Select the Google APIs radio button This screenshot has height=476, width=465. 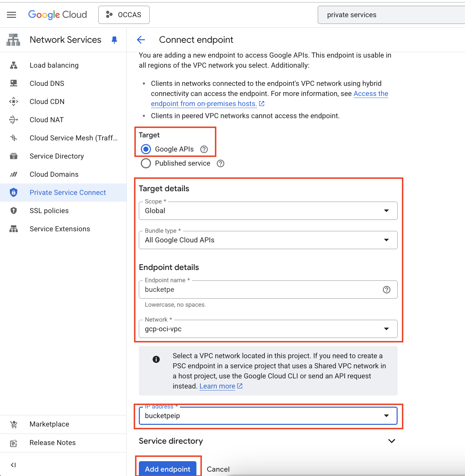146,149
